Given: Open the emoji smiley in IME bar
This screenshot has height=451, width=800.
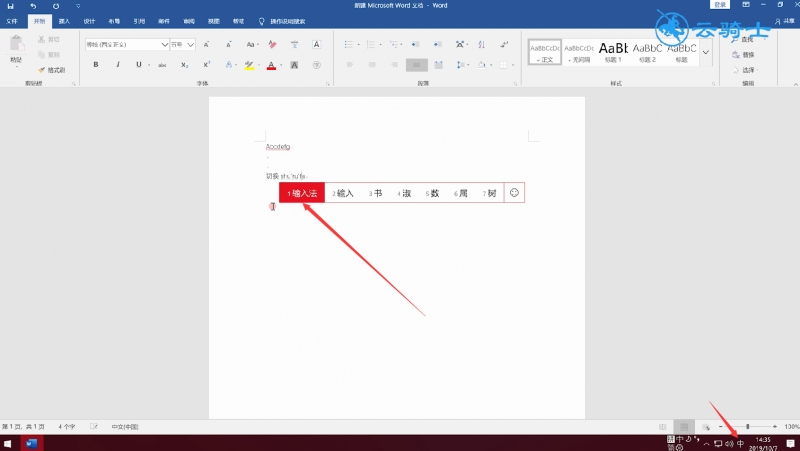Looking at the screenshot, I should (x=514, y=192).
